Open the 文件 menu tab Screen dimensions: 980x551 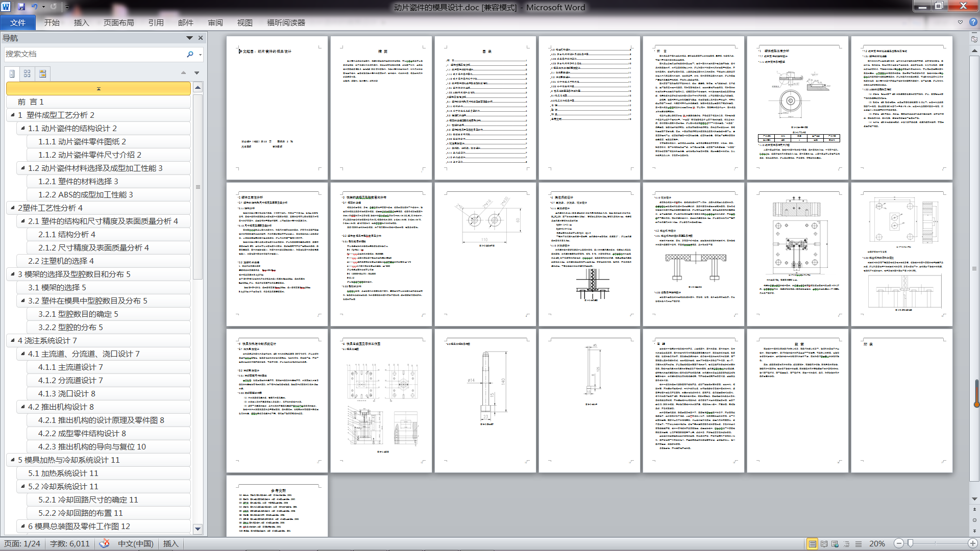click(18, 23)
